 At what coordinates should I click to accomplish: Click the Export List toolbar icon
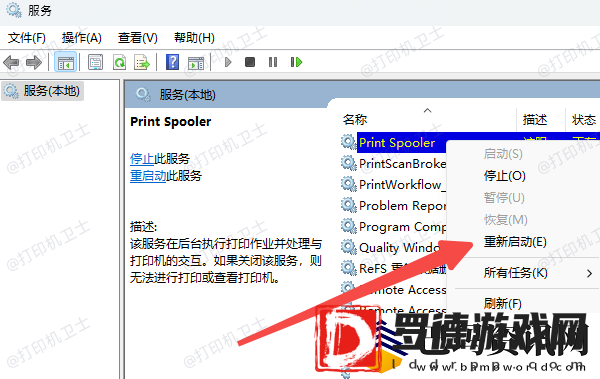click(x=142, y=62)
